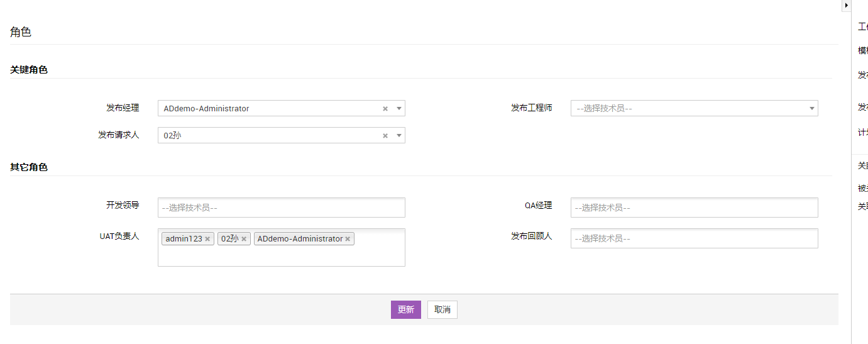This screenshot has width=868, height=344.
Task: Open the 发布工程师 technician dropdown
Action: pyautogui.click(x=694, y=108)
